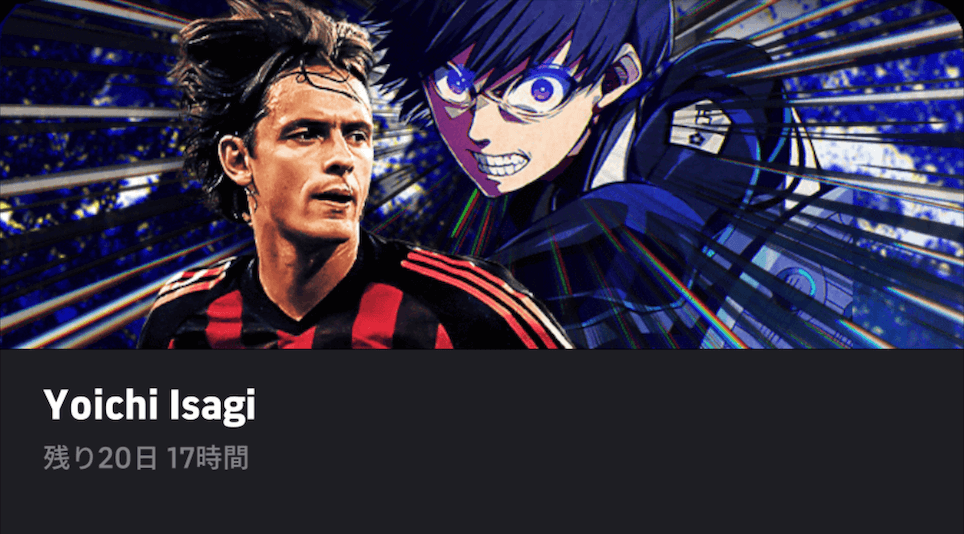Click the anime character's gritted teeth

click(x=502, y=165)
